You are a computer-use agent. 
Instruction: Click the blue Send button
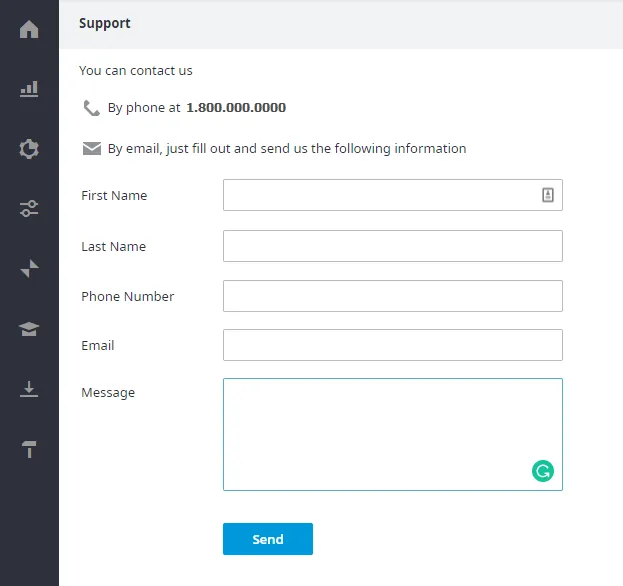268,539
